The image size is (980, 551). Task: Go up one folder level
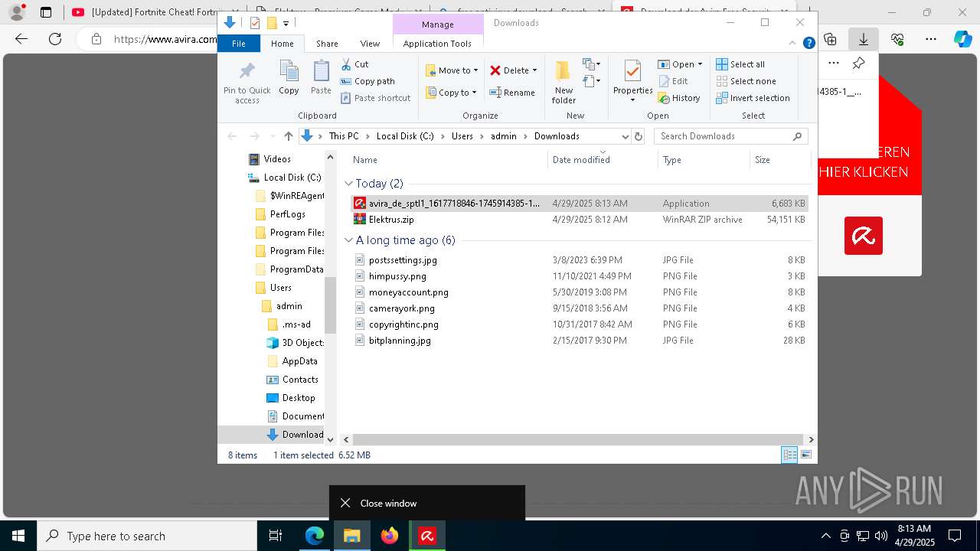click(288, 136)
